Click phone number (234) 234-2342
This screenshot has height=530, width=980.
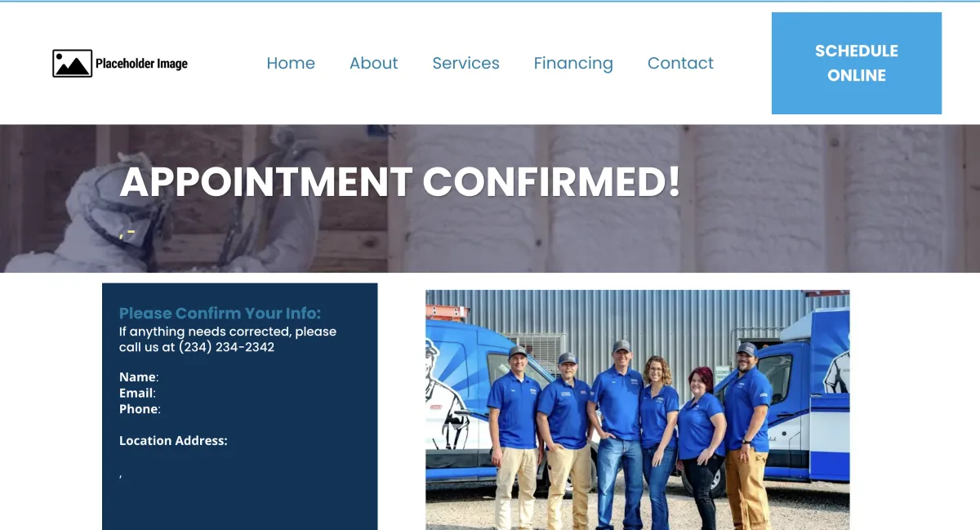point(226,347)
